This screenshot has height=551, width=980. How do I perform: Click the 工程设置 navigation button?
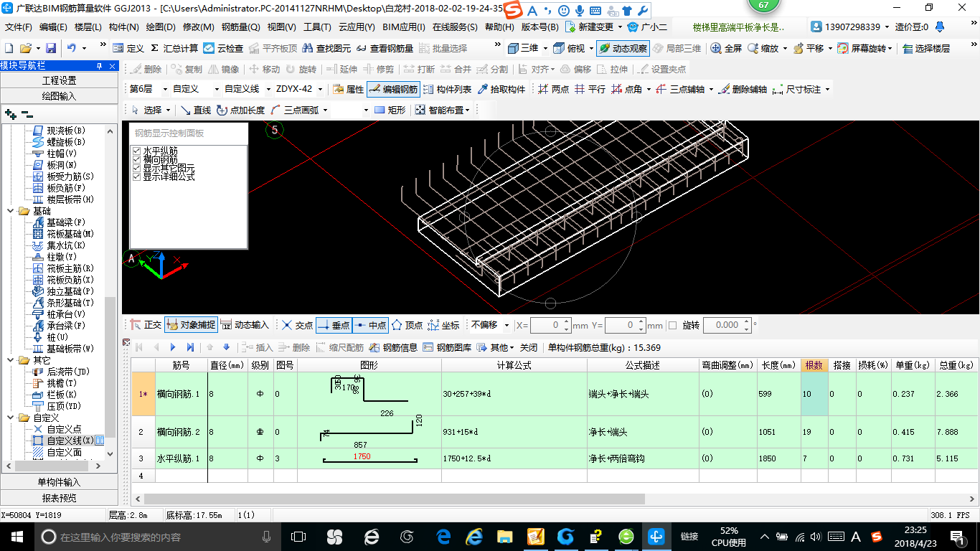tap(59, 80)
